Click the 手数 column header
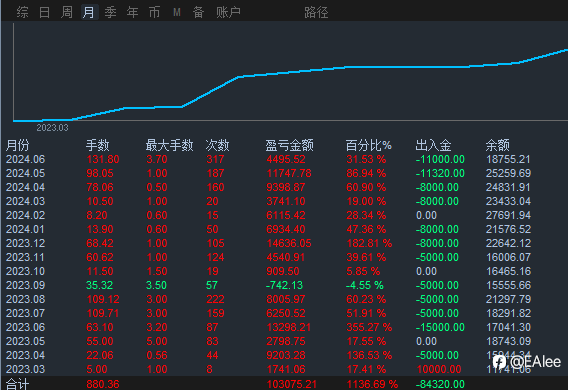The width and height of the screenshot is (568, 390). coord(97,145)
